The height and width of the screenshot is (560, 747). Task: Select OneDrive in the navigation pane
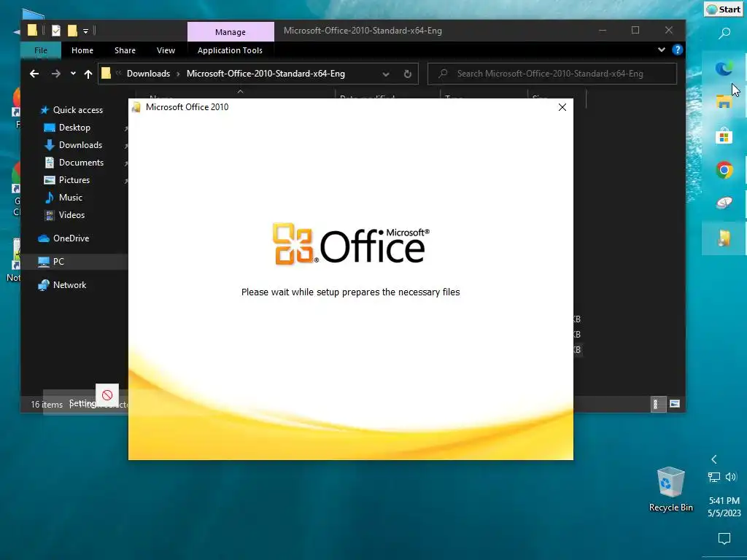(71, 238)
